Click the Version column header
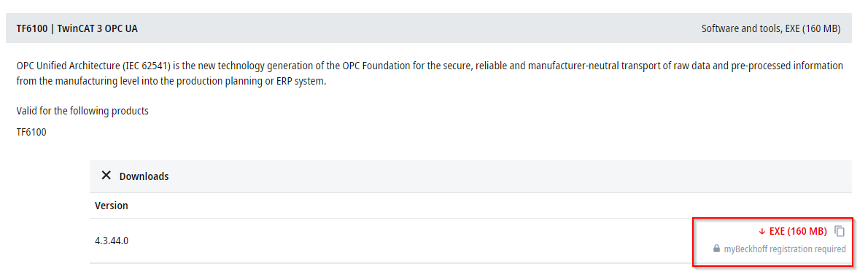The image size is (868, 277). coord(112,206)
